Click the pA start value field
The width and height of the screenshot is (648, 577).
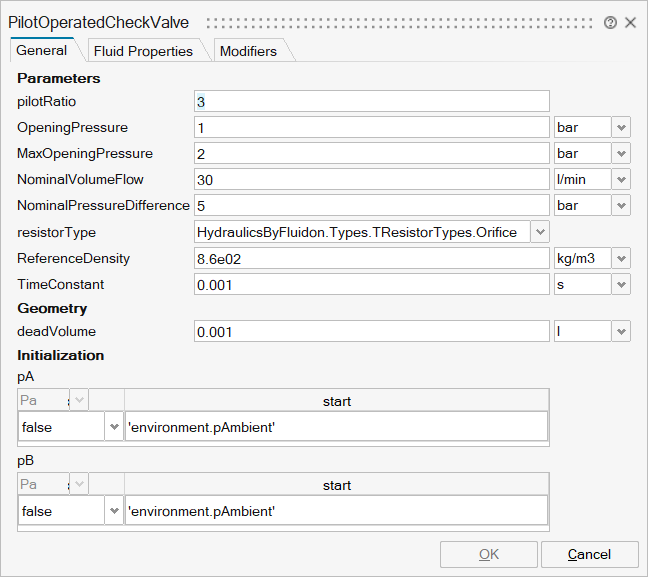(x=336, y=427)
